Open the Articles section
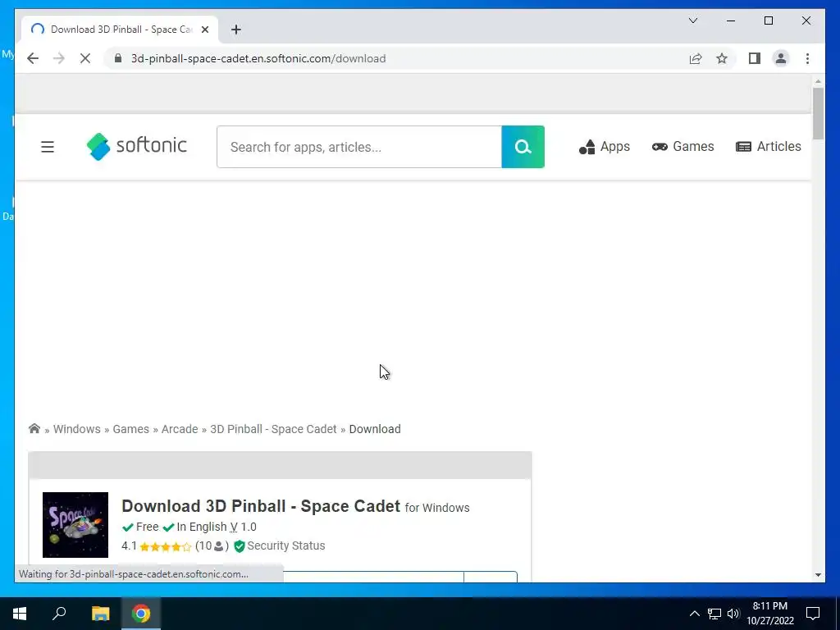This screenshot has height=630, width=840. point(768,146)
